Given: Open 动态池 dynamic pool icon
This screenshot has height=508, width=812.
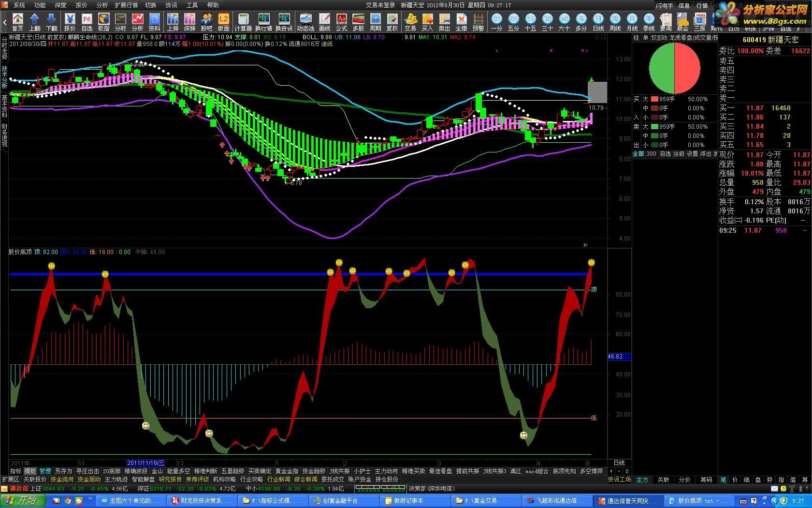Looking at the screenshot, I should (x=305, y=22).
